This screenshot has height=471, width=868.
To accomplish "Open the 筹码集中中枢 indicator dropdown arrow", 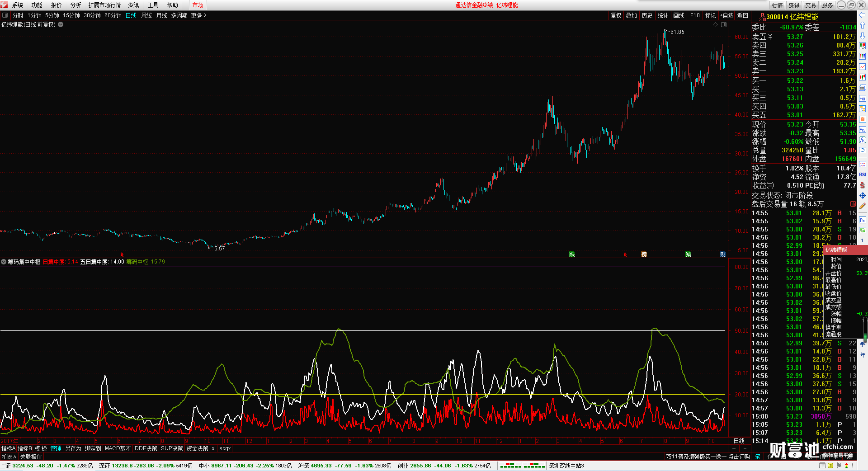I will click(4, 262).
